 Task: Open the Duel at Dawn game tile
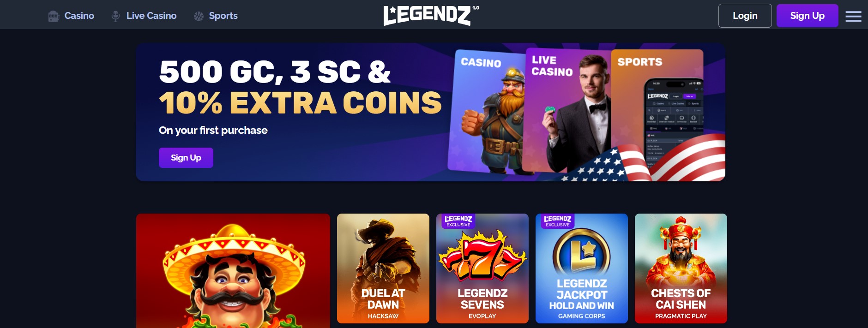pyautogui.click(x=383, y=268)
